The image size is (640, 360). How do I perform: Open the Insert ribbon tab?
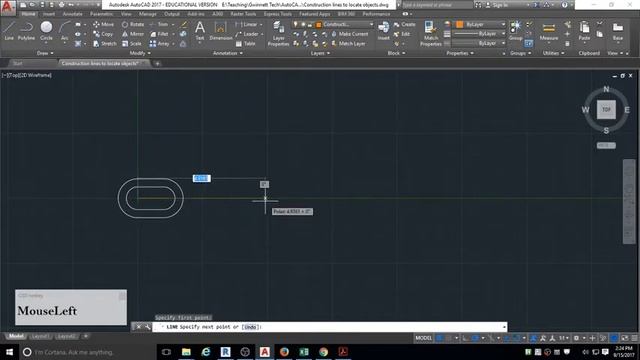49,14
